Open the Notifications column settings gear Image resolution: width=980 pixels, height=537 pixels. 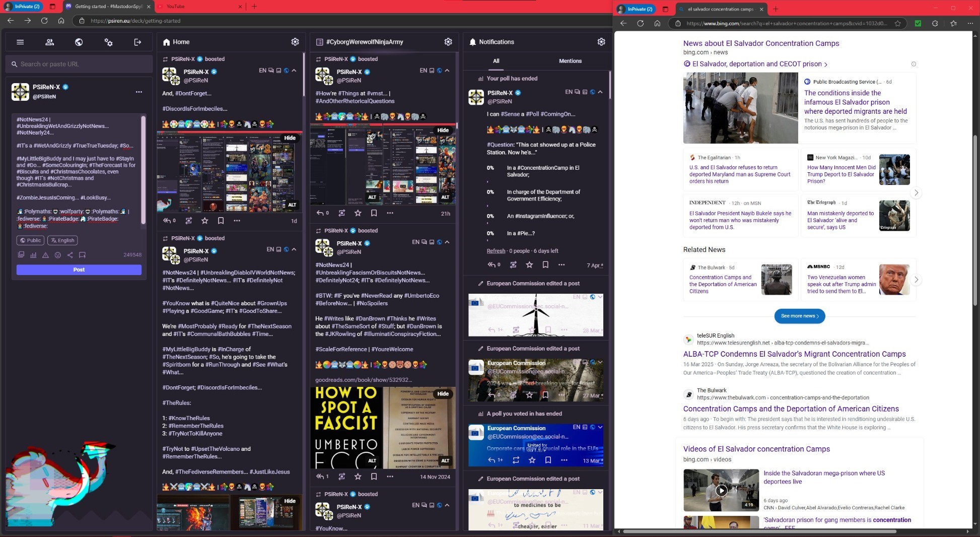coord(601,42)
